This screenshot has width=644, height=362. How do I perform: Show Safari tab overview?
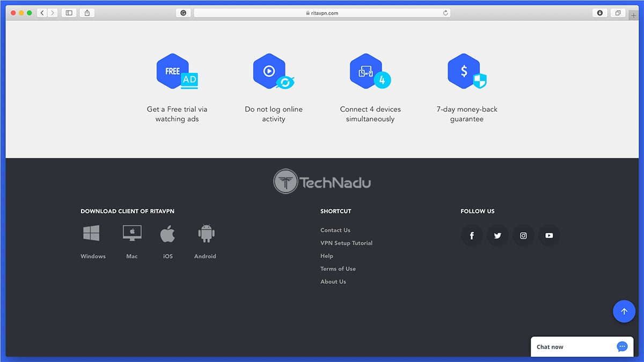pyautogui.click(x=618, y=13)
